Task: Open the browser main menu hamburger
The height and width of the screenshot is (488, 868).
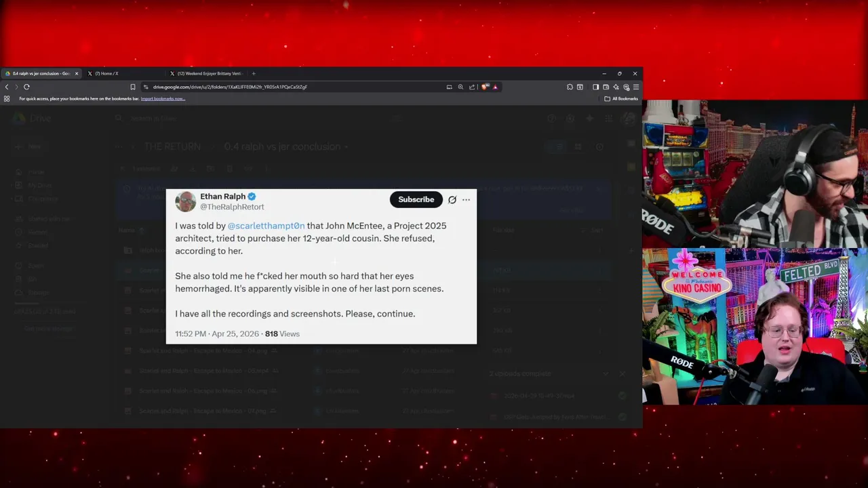Action: pos(635,87)
